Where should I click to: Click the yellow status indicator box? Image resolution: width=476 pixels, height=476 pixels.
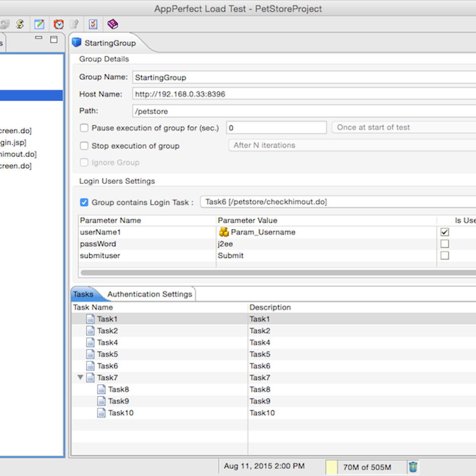[332, 467]
